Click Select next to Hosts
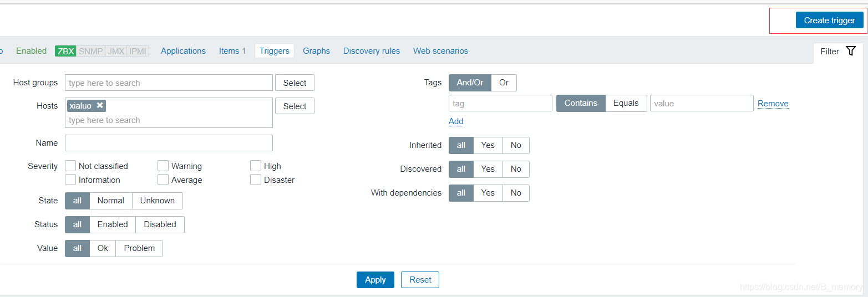868x297 pixels. pos(295,106)
